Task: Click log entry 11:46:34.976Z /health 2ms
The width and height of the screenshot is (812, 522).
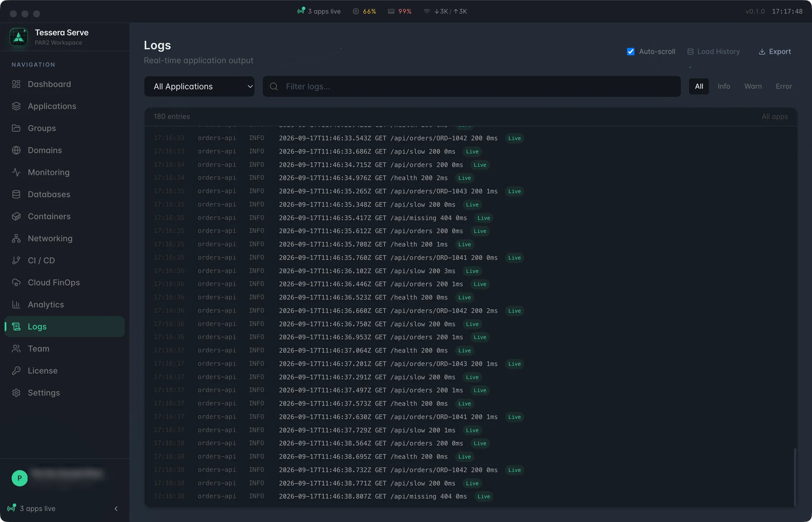Action: [471, 178]
